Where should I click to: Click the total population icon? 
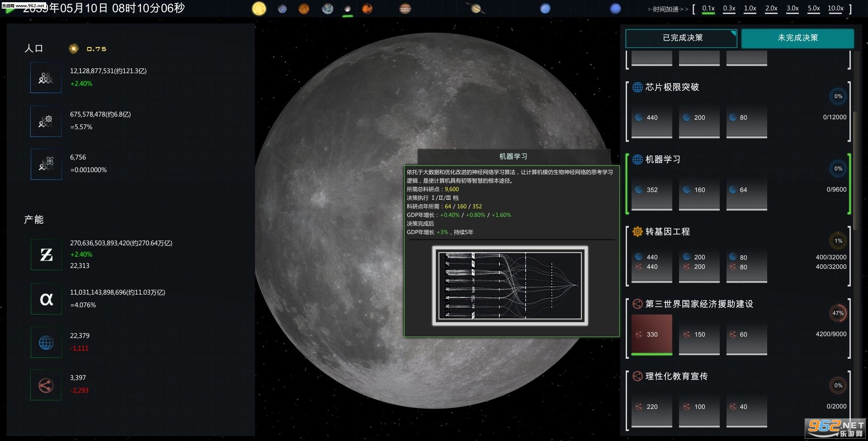pos(46,78)
